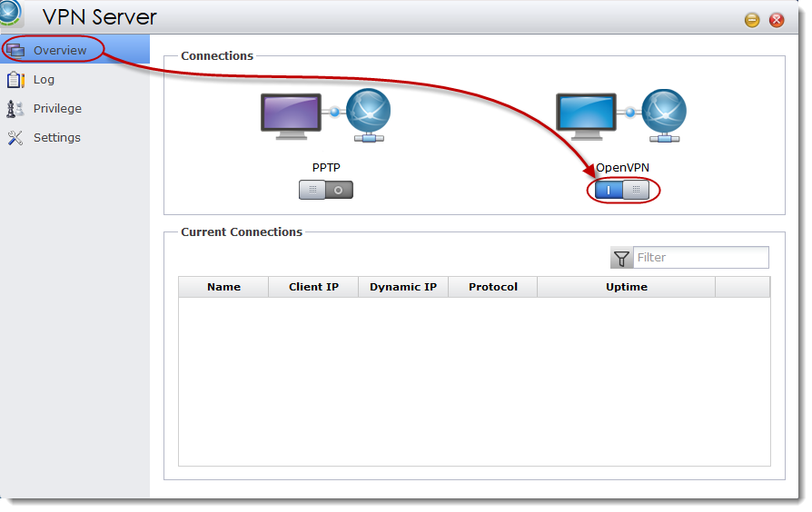
Task: Click the Overview sidebar icon
Action: tap(15, 51)
